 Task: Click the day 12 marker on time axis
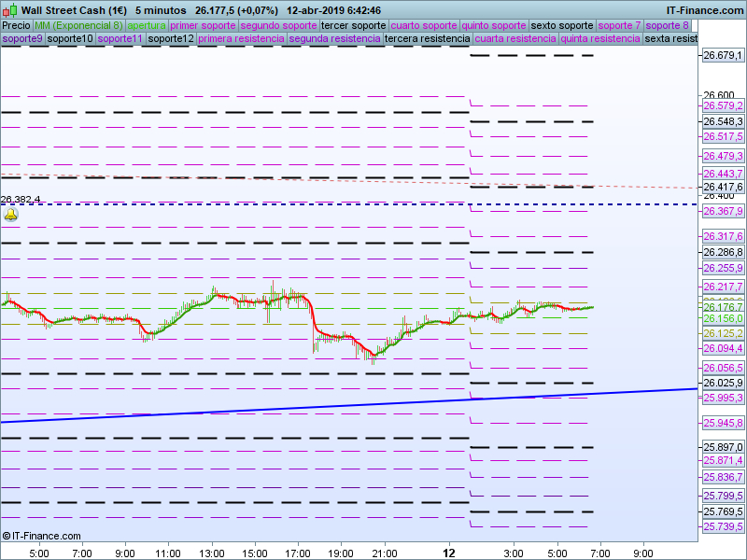click(449, 553)
